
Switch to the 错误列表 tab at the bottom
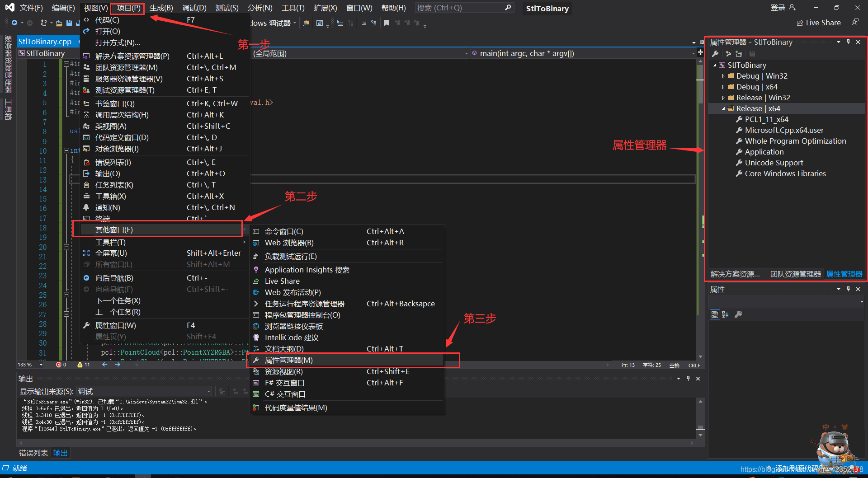coord(33,453)
